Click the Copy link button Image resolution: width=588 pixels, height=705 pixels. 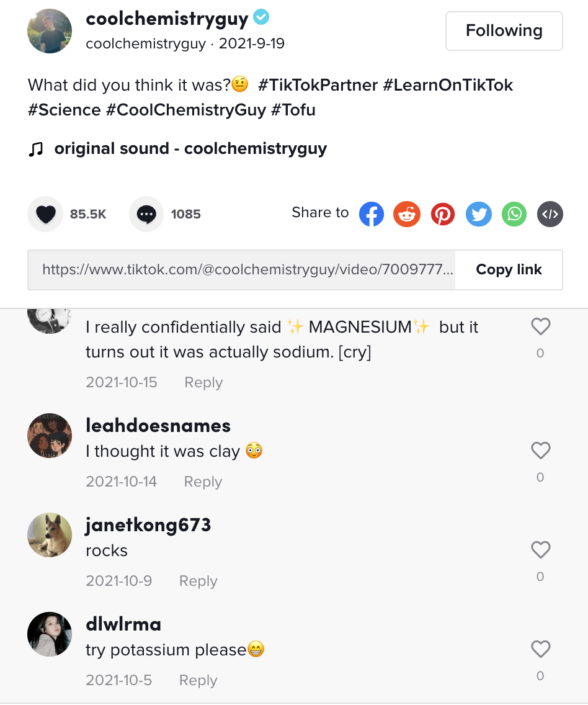[x=509, y=269]
